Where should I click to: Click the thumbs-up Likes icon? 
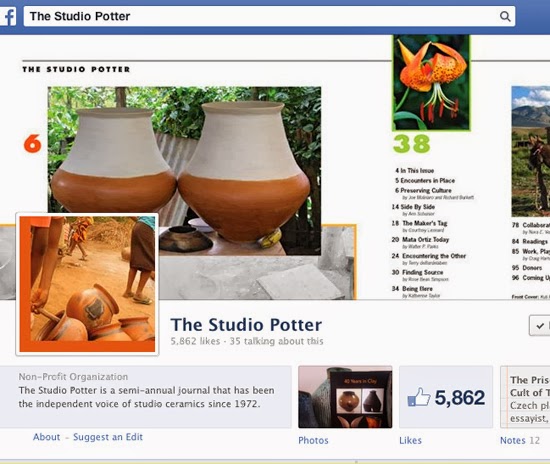[418, 397]
